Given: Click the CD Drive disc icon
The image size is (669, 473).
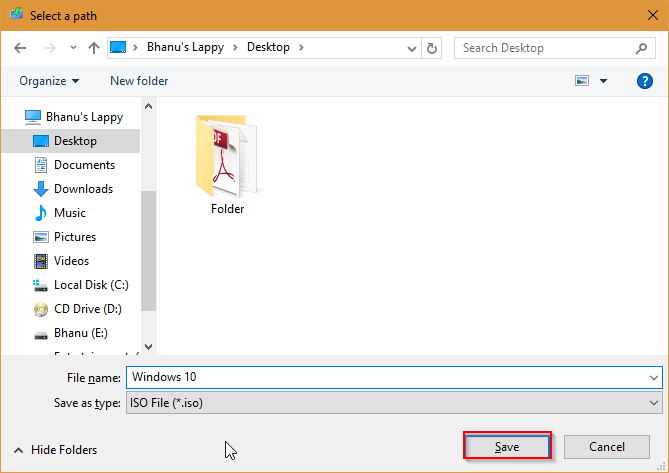Looking at the screenshot, I should tap(41, 309).
